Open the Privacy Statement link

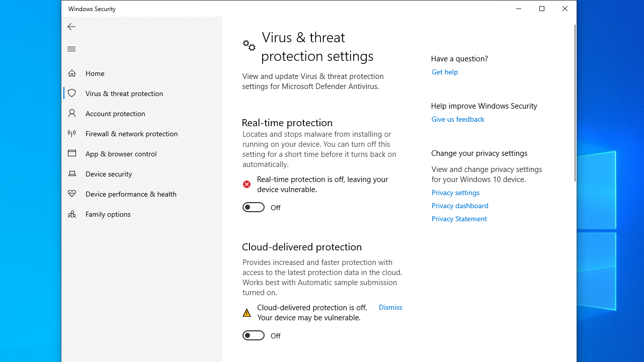(x=459, y=219)
